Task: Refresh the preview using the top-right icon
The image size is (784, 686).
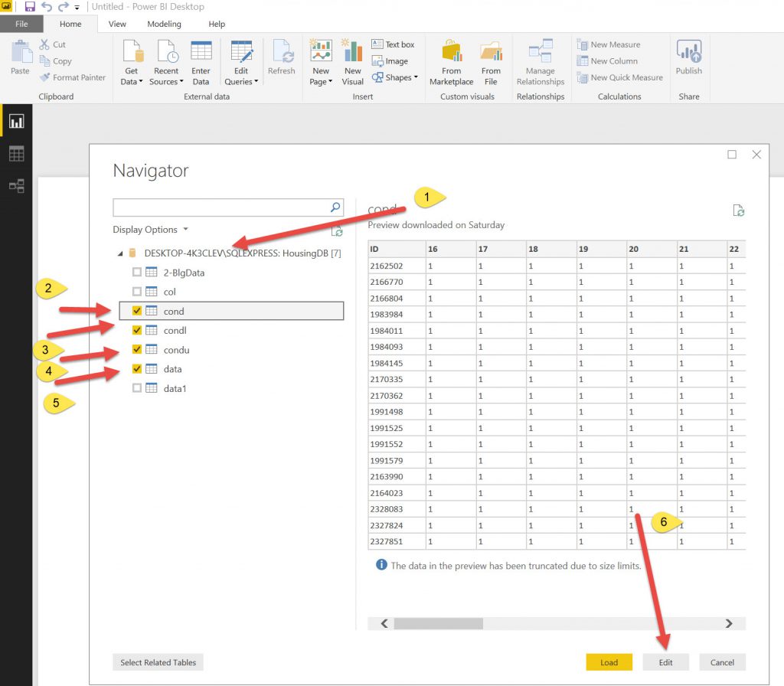Action: [x=739, y=211]
